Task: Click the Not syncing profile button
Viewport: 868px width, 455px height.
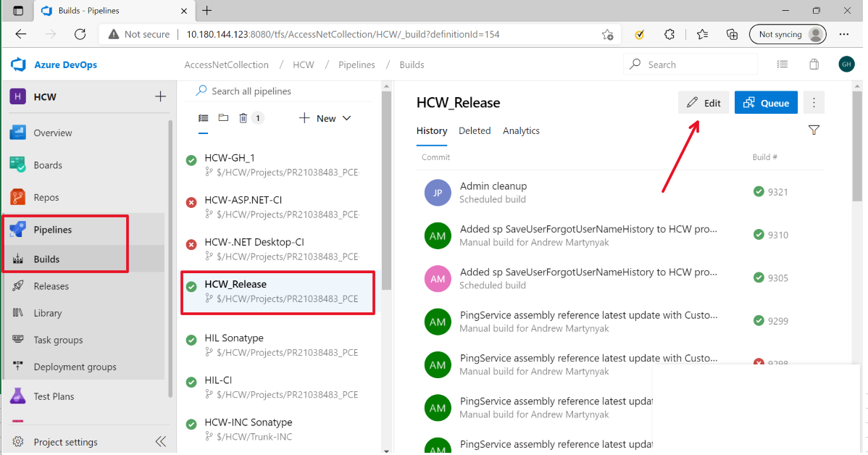Action: pyautogui.click(x=788, y=34)
